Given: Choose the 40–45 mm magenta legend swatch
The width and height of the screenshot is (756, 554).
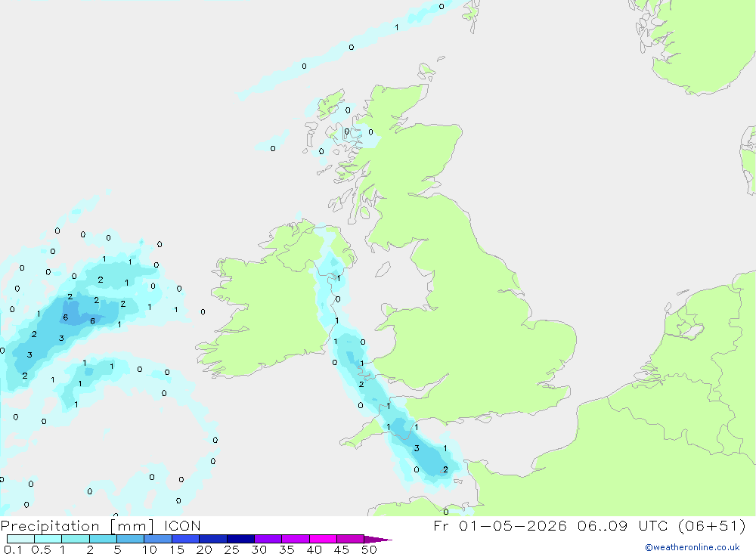Looking at the screenshot, I should pyautogui.click(x=323, y=539).
